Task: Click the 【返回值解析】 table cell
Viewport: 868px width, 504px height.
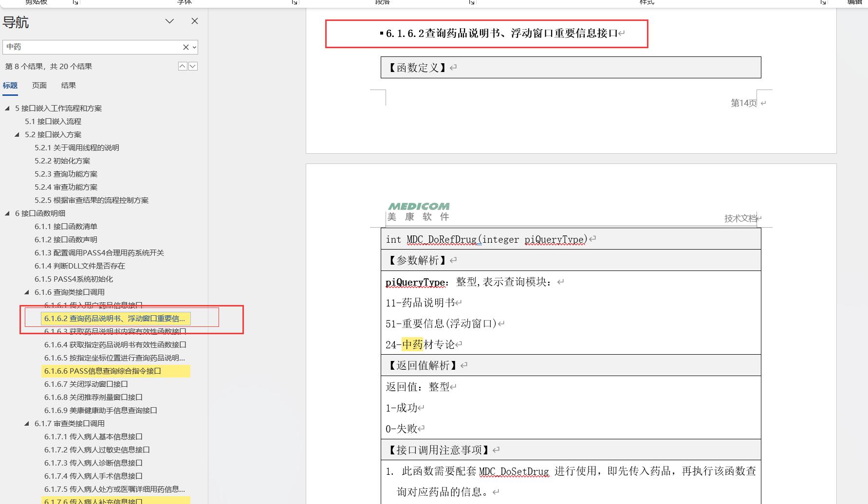Action: point(571,365)
